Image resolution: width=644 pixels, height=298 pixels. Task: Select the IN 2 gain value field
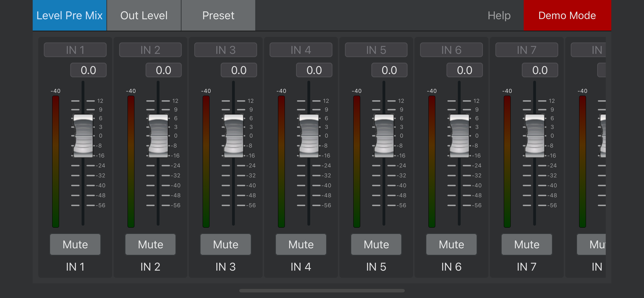click(x=163, y=70)
